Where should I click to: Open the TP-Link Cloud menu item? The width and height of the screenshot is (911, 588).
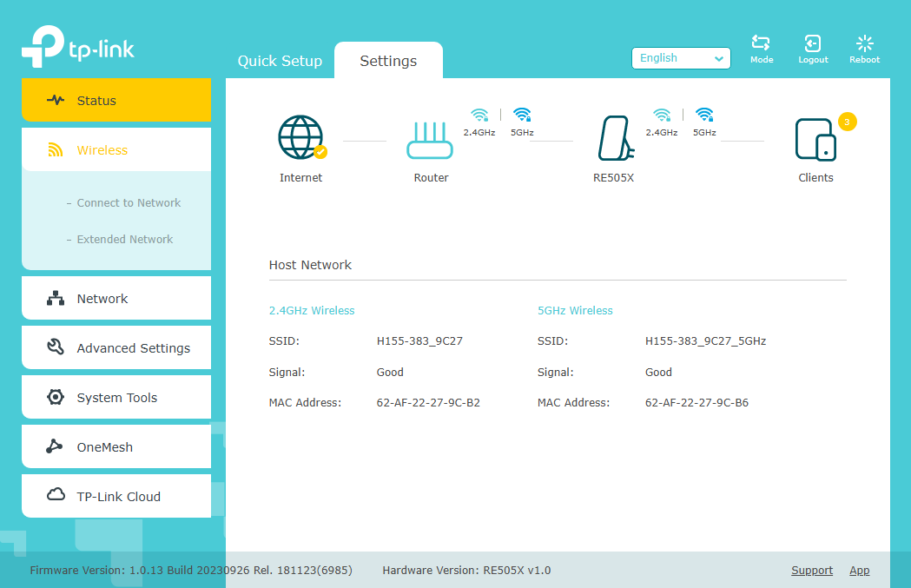(116, 496)
